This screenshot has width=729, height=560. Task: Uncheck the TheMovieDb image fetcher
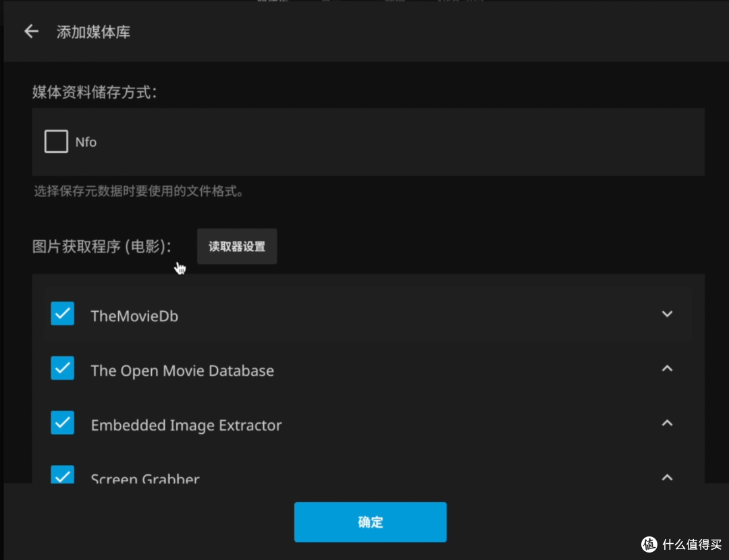coord(62,313)
